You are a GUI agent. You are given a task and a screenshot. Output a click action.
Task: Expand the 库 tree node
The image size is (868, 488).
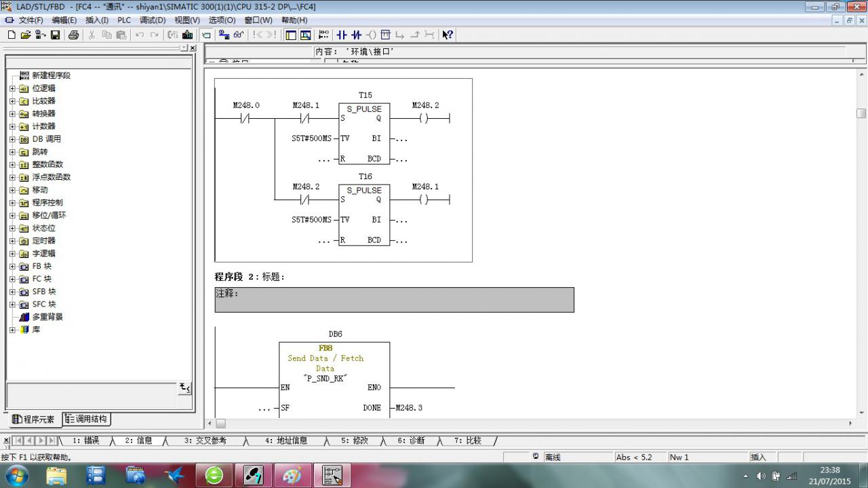click(x=12, y=330)
